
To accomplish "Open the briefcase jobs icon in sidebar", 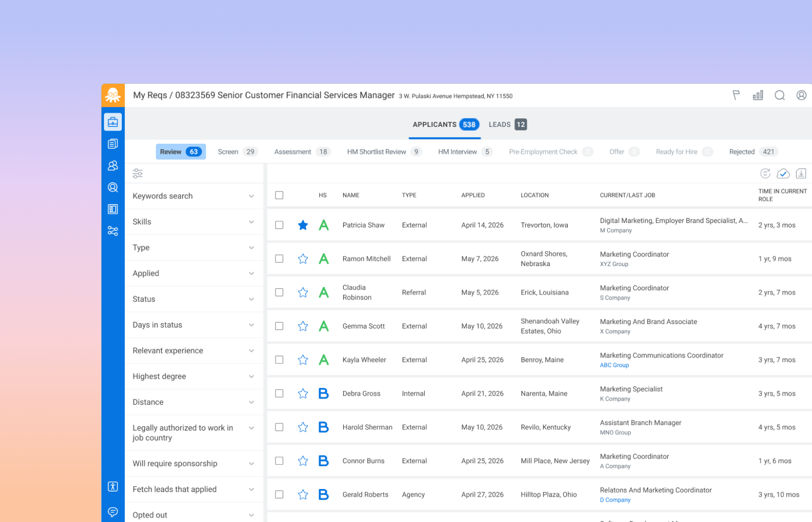I will coord(113,122).
